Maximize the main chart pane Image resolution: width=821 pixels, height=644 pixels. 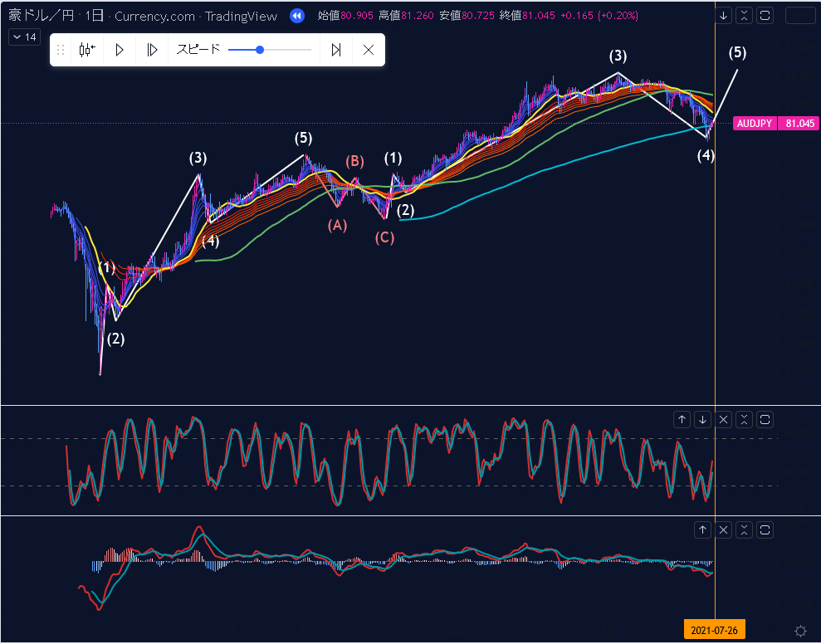[x=765, y=16]
